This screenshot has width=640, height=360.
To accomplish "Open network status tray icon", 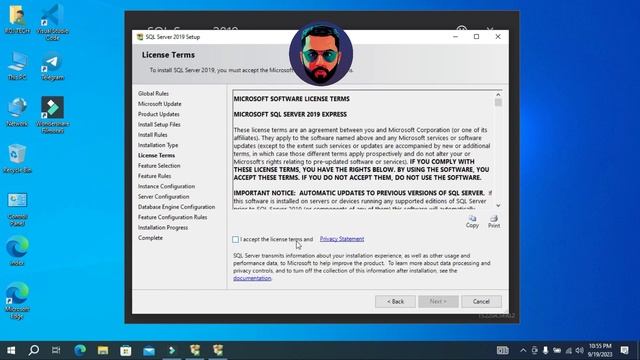I will pyautogui.click(x=569, y=350).
